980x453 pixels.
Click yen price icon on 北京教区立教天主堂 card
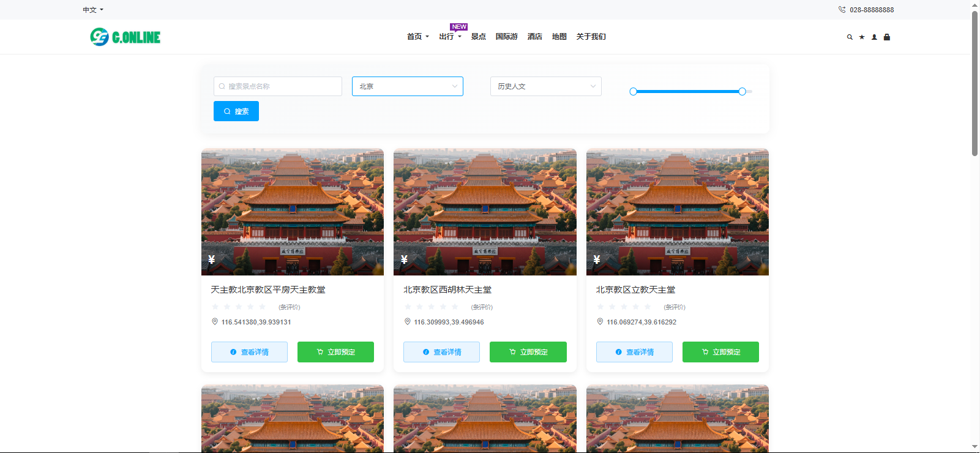[596, 260]
